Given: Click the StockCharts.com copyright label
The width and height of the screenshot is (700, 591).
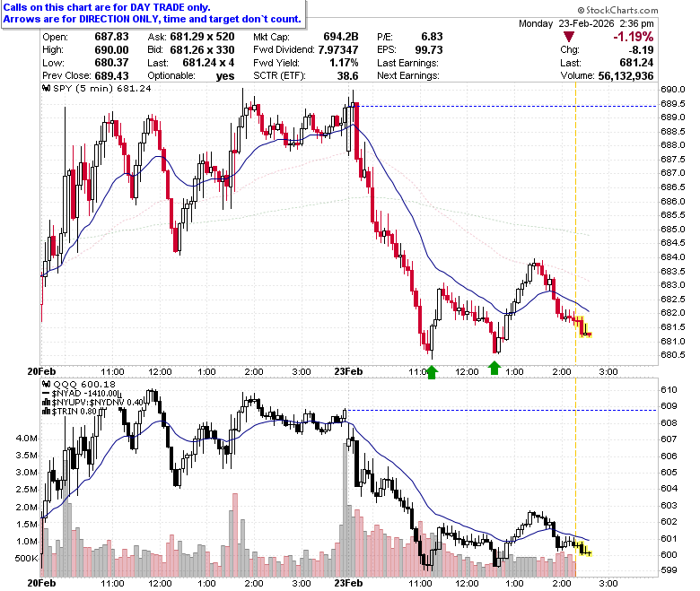Looking at the screenshot, I should tap(617, 10).
